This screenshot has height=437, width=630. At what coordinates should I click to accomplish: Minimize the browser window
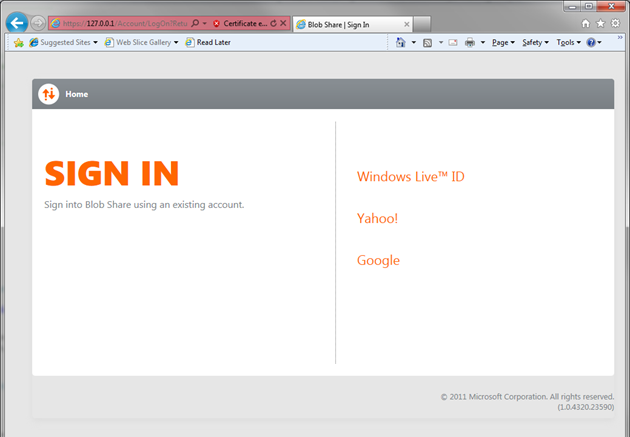tap(572, 6)
